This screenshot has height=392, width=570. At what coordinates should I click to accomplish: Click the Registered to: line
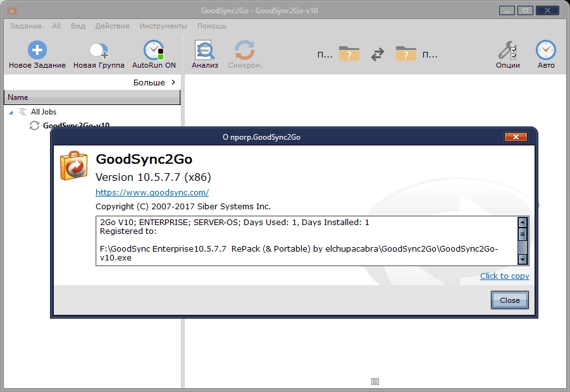[x=128, y=231]
